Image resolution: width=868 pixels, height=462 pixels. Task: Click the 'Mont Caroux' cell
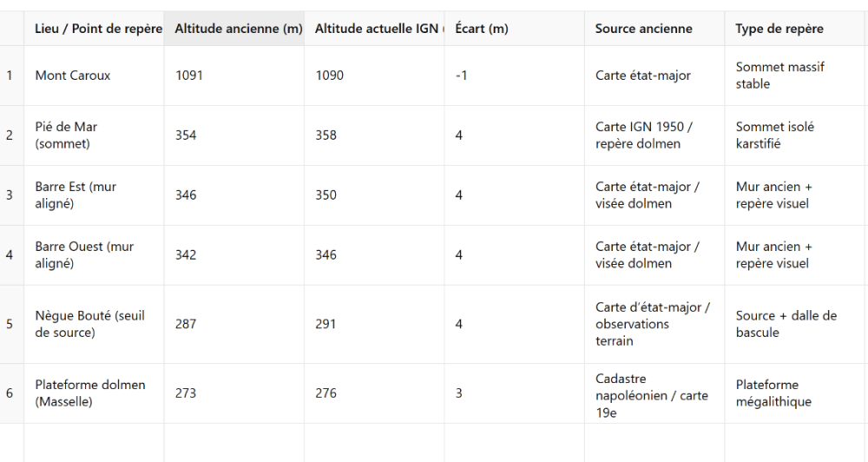(73, 76)
